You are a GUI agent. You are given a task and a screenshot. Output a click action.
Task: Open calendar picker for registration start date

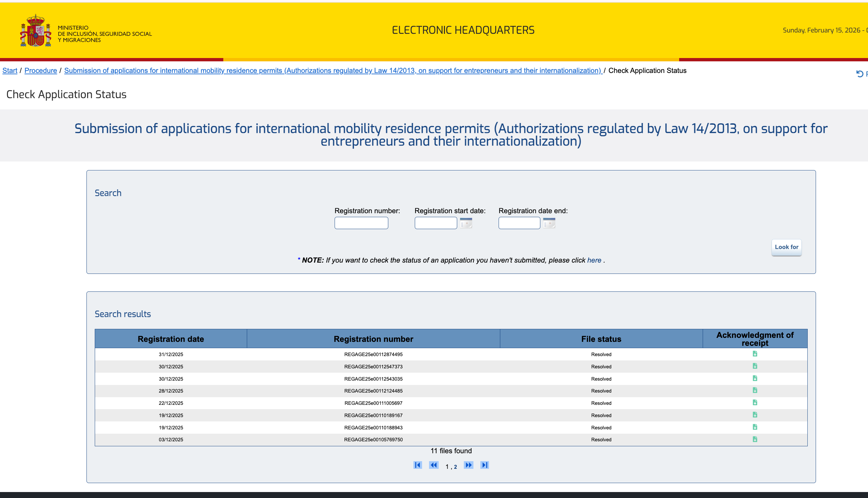(466, 223)
